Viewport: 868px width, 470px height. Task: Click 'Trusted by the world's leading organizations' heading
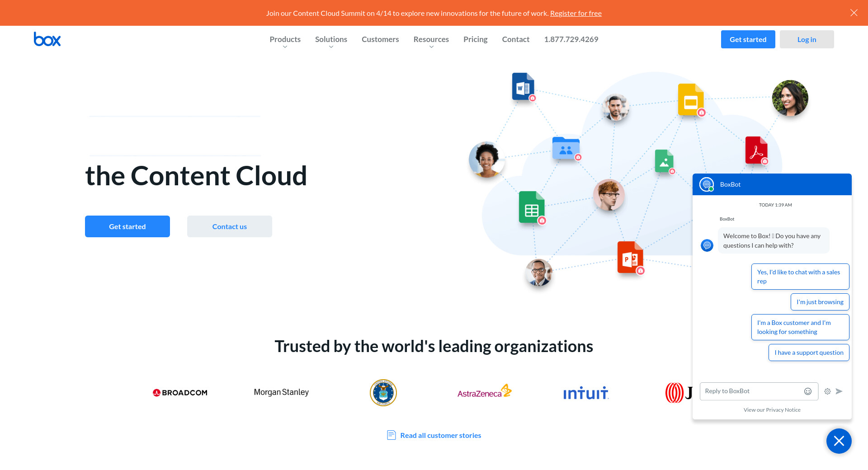[x=434, y=347]
